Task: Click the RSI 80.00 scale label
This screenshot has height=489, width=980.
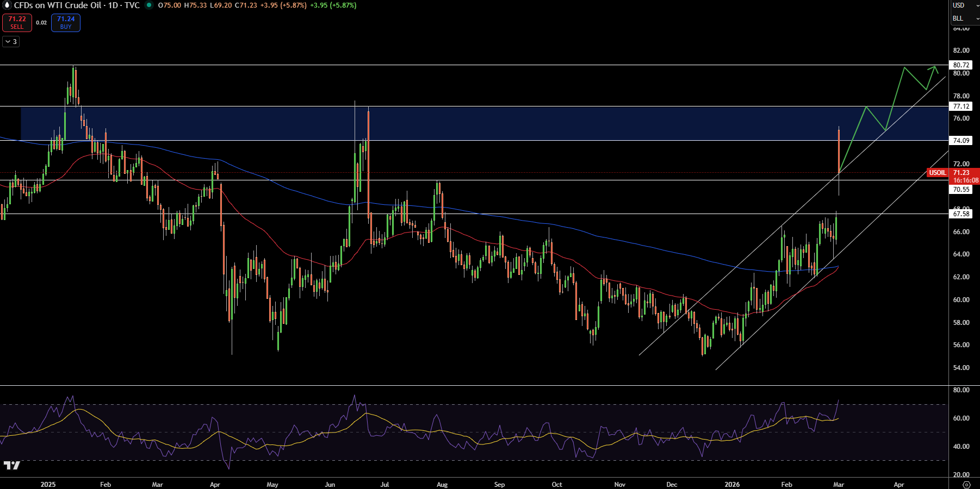Action: 961,390
